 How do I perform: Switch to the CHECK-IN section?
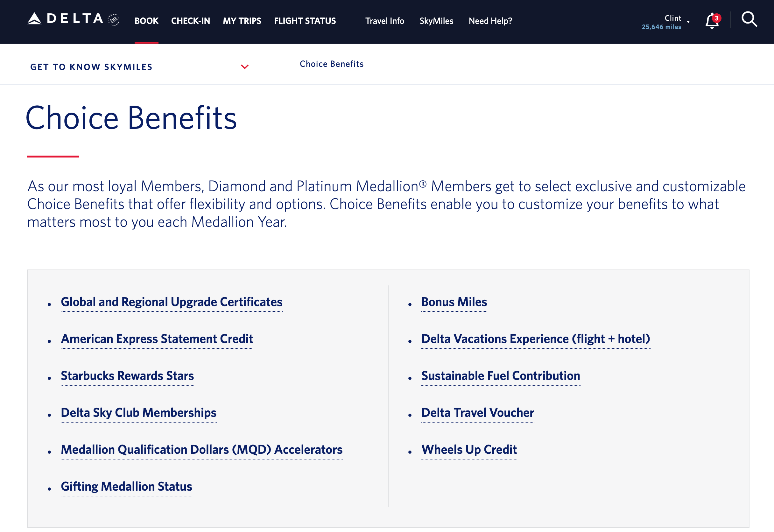pos(191,21)
